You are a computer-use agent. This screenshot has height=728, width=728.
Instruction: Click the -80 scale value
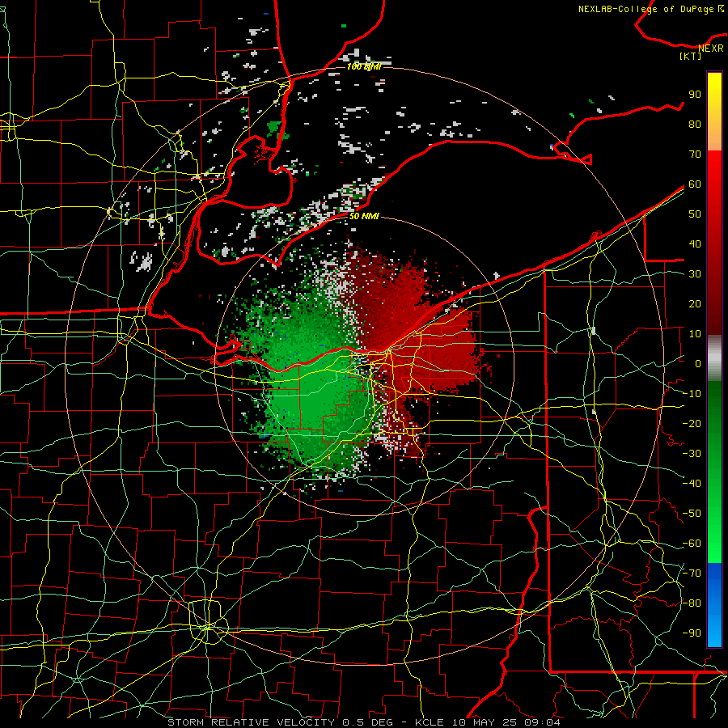pos(692,603)
